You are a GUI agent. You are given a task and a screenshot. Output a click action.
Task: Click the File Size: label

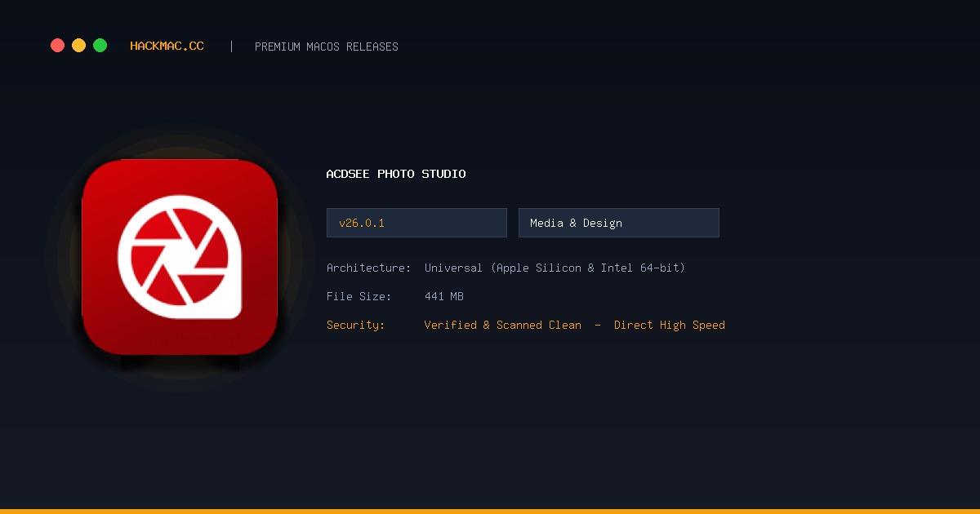tap(359, 296)
